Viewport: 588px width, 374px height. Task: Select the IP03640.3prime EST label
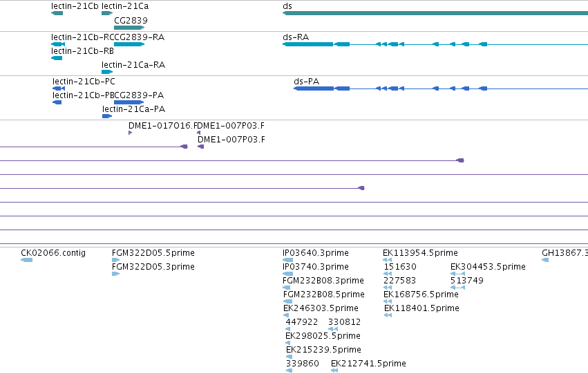click(316, 253)
